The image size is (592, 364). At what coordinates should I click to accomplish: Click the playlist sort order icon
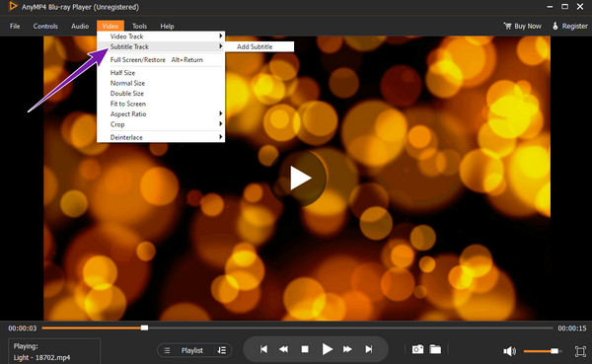point(222,350)
